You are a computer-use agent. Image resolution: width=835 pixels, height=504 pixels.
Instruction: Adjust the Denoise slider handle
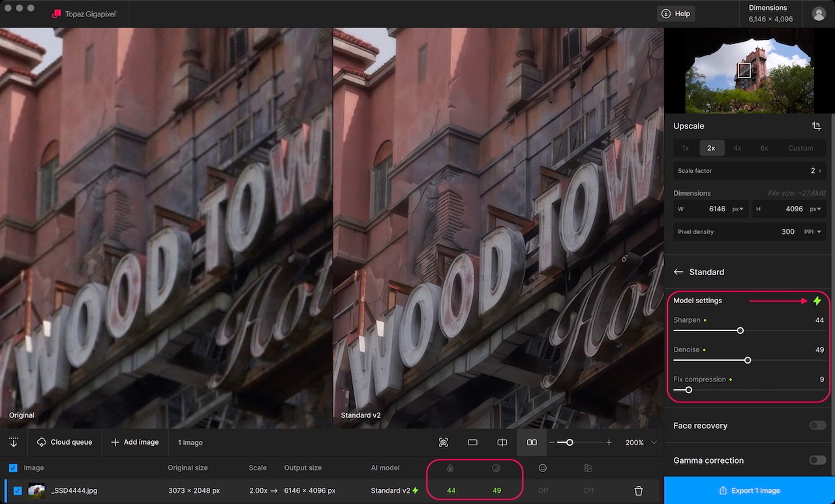pos(748,360)
